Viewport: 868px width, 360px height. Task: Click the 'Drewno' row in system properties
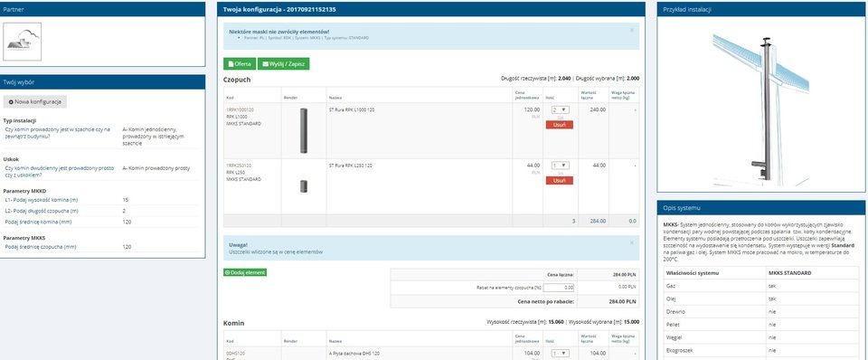pos(760,312)
